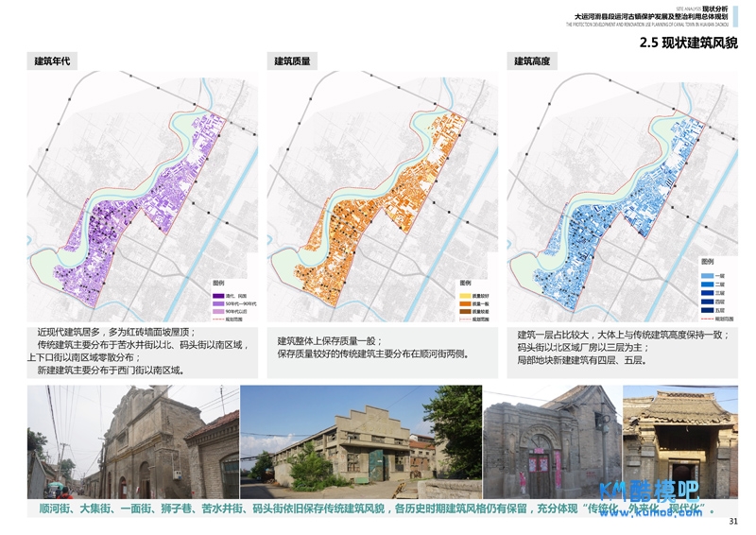The height and width of the screenshot is (535, 756).
Task: Click the 90年代以后 light purple legend swatch
Action: [216, 311]
